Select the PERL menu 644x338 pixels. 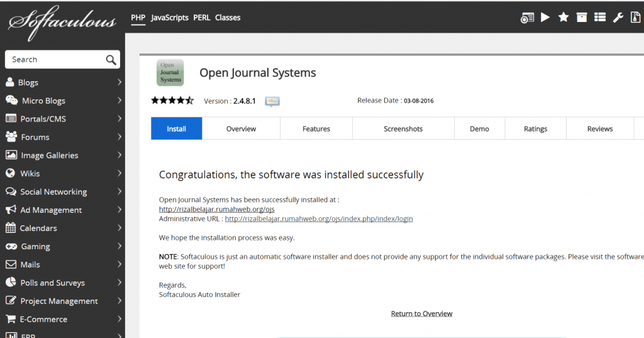pyautogui.click(x=202, y=18)
